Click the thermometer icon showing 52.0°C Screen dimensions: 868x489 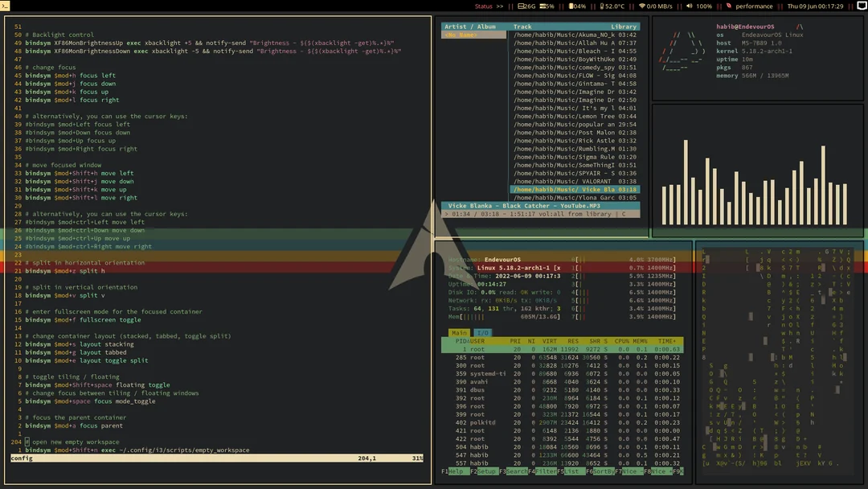pos(601,6)
